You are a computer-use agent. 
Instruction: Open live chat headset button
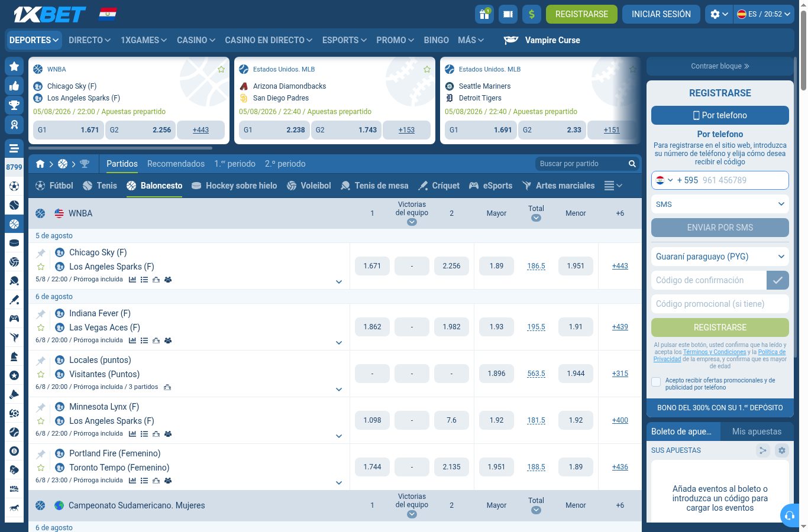789,515
